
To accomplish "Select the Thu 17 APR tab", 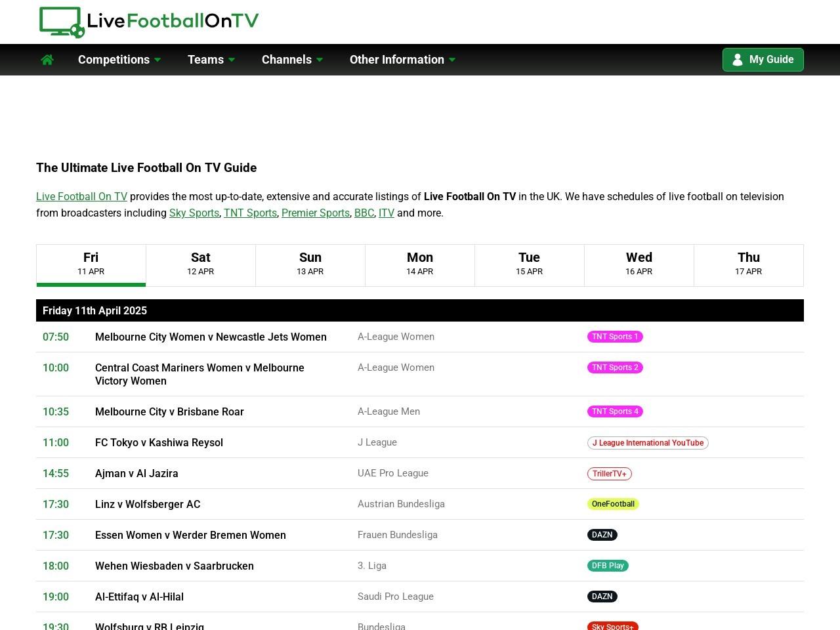I will [749, 265].
